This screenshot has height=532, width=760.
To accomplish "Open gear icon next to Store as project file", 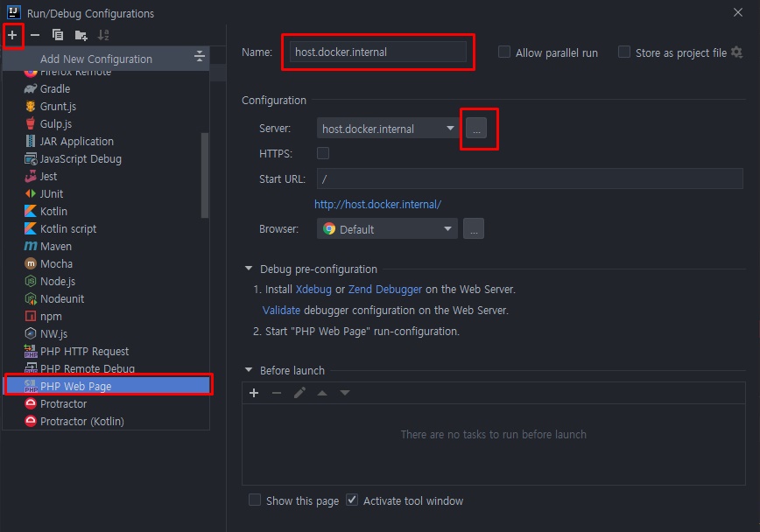I will [x=736, y=52].
